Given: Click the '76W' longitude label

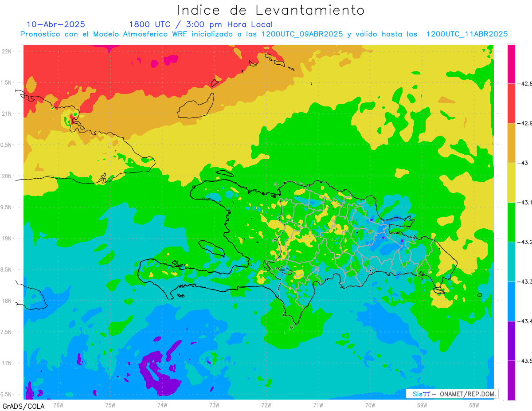Looking at the screenshot, I should coord(58,405).
